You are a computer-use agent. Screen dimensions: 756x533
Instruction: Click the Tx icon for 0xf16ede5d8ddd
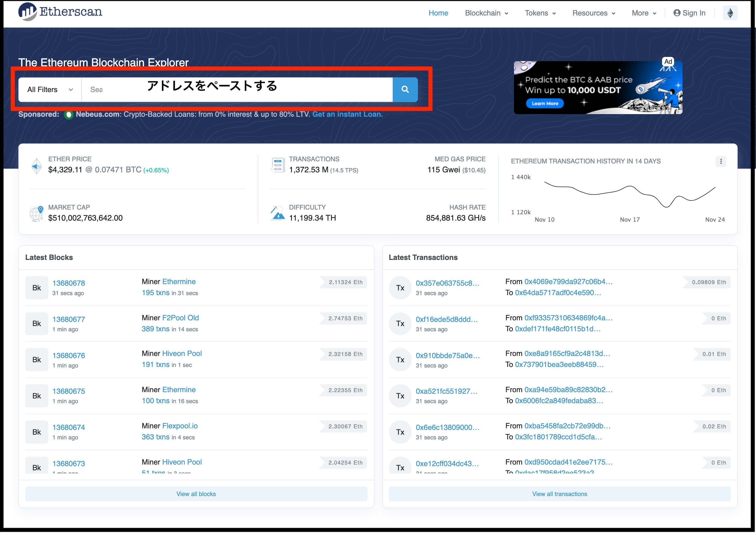click(x=400, y=324)
